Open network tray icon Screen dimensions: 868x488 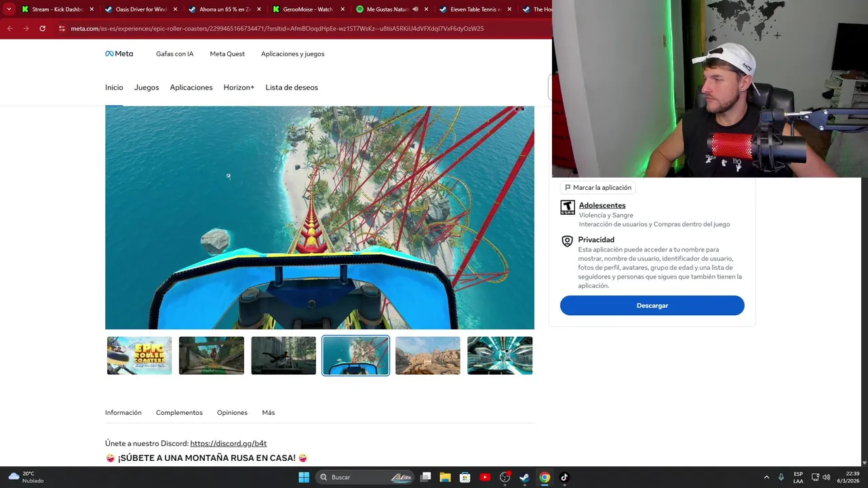[x=815, y=477]
